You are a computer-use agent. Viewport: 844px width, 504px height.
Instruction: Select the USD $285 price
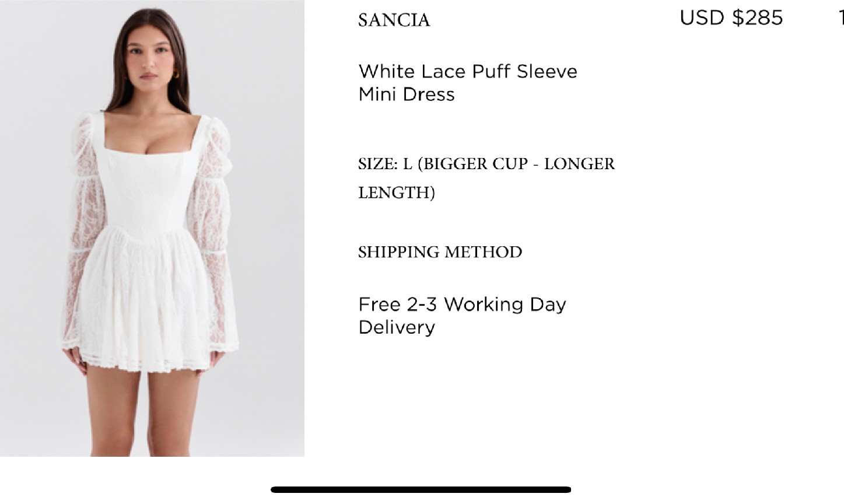point(731,17)
